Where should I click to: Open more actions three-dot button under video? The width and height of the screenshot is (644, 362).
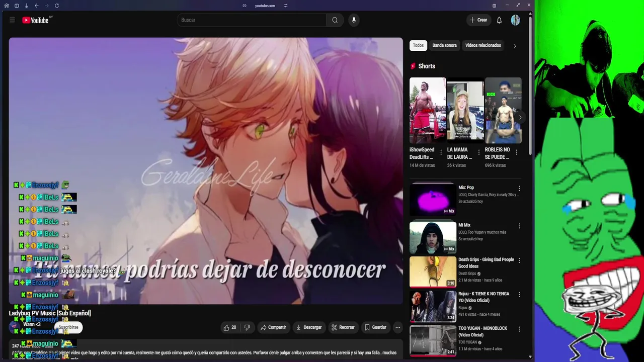[397, 327]
